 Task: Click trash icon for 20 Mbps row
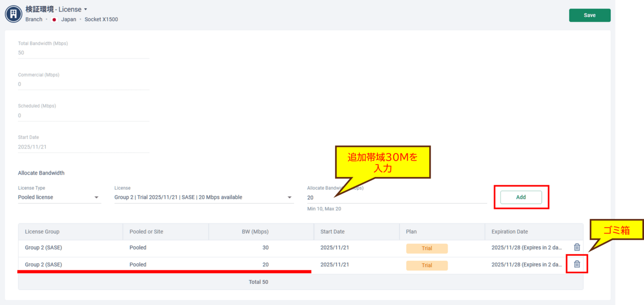click(577, 264)
